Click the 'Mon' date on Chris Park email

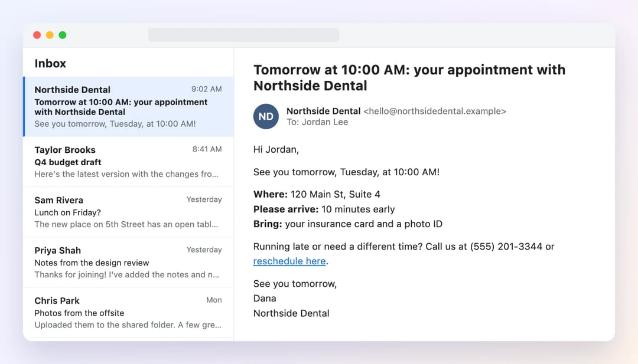[x=214, y=300]
